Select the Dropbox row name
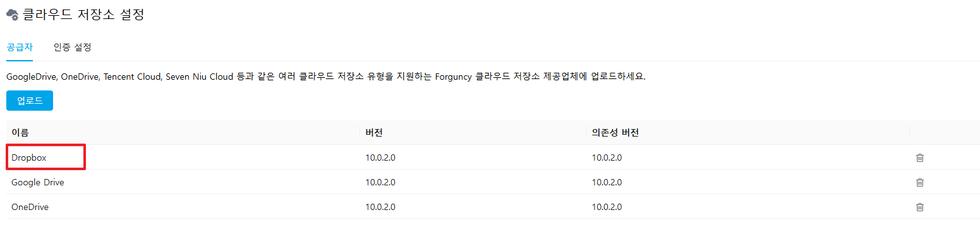Viewport: 980px width, 241px height. (x=29, y=158)
